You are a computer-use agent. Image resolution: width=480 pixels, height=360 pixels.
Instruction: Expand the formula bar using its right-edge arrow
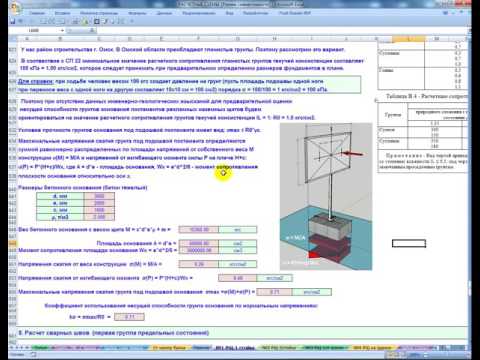[468, 31]
